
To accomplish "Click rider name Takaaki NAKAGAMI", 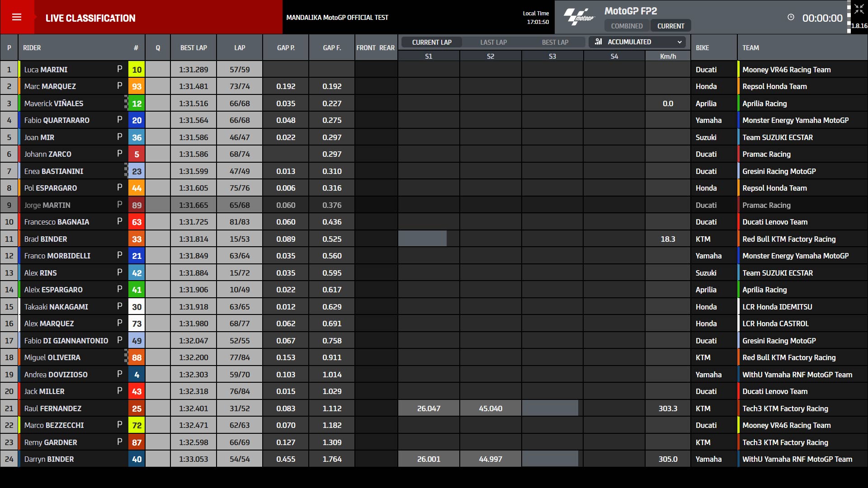I will pyautogui.click(x=56, y=307).
